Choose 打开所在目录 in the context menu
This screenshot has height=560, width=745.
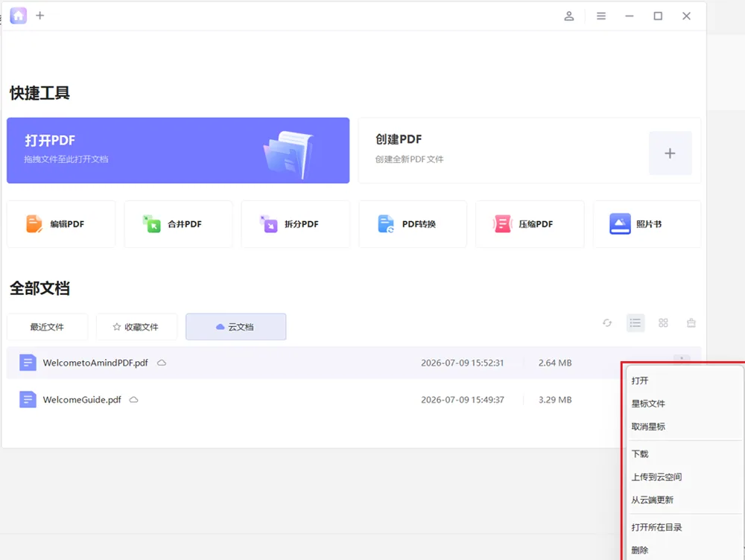pos(684,527)
